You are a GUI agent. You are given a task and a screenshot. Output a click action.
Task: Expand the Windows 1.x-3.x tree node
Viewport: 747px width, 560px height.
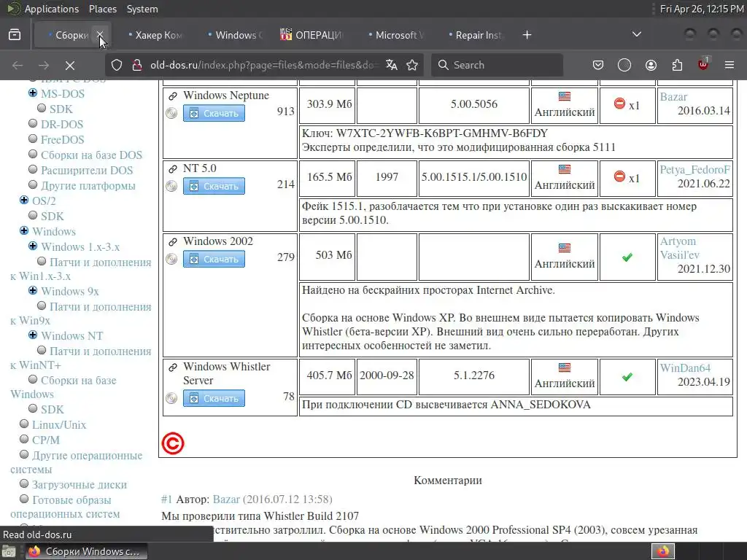(x=33, y=246)
